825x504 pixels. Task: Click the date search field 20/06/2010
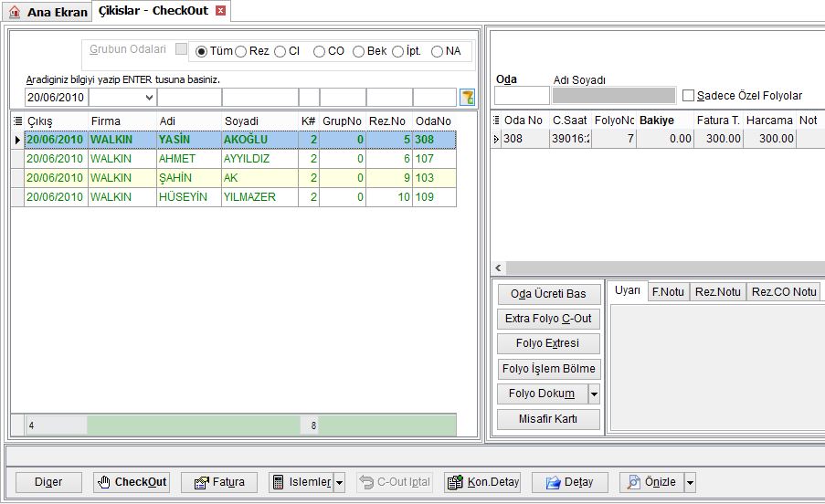[x=57, y=97]
